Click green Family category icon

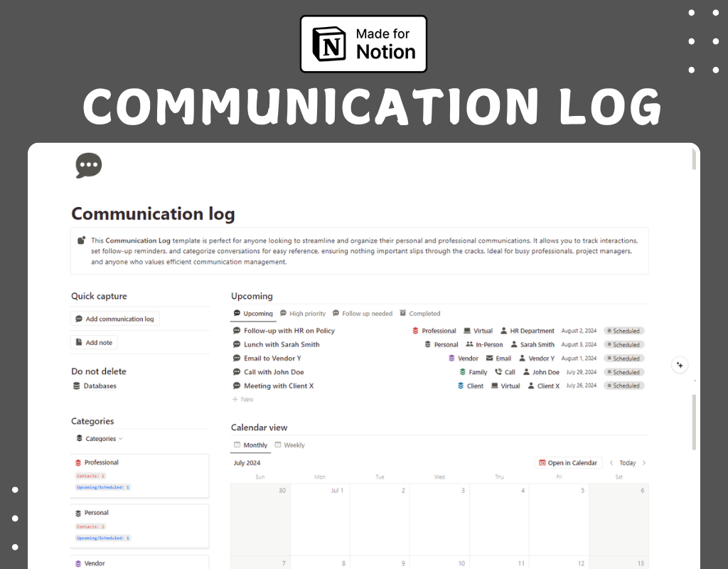tap(462, 372)
